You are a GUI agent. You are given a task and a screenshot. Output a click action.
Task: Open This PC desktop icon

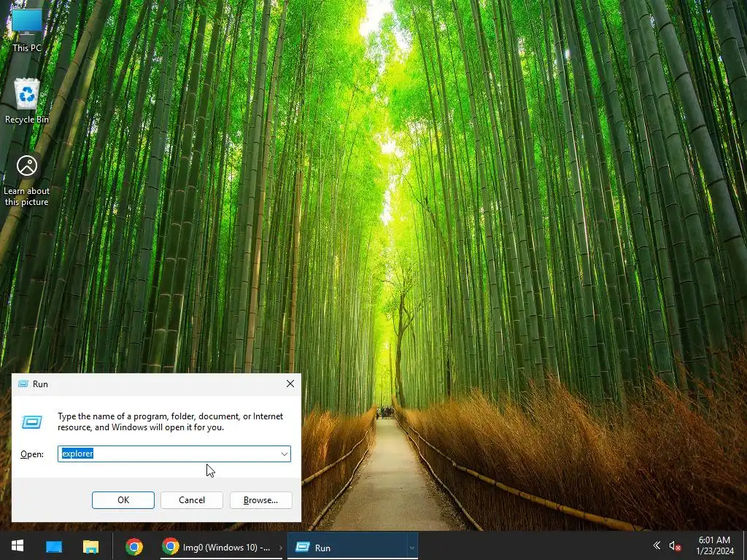[x=27, y=29]
